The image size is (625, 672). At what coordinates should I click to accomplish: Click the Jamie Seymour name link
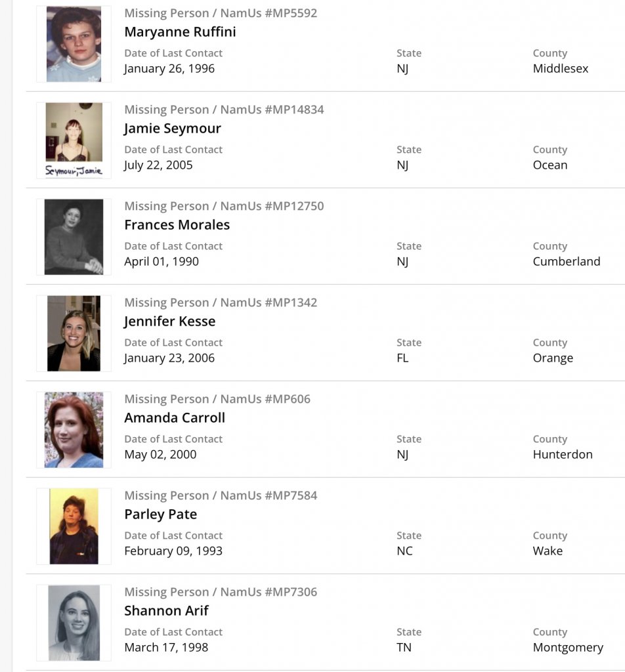pyautogui.click(x=173, y=129)
